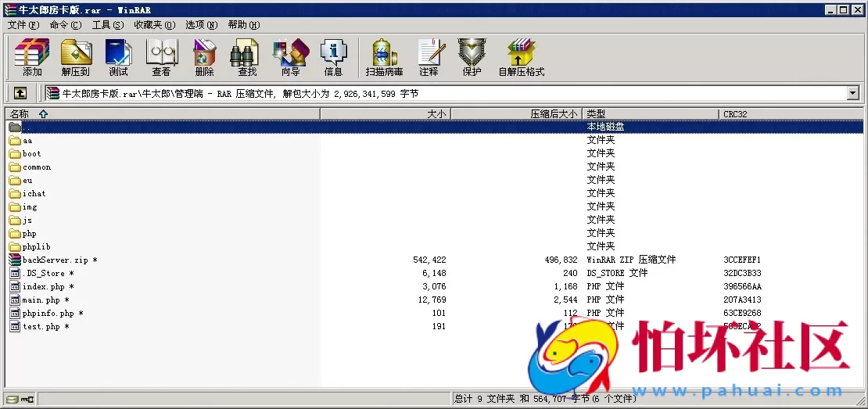Open the 查看 (View) toolbar icon
868x409 pixels.
162,58
